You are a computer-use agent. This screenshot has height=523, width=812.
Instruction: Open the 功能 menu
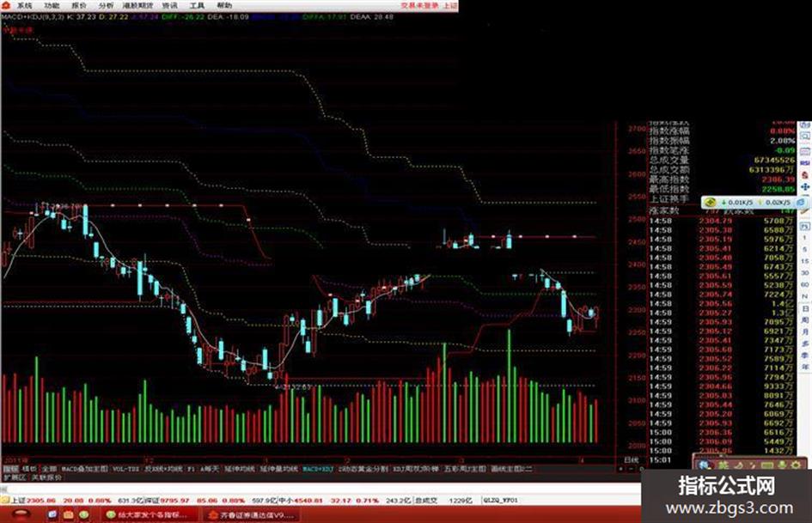(52, 6)
